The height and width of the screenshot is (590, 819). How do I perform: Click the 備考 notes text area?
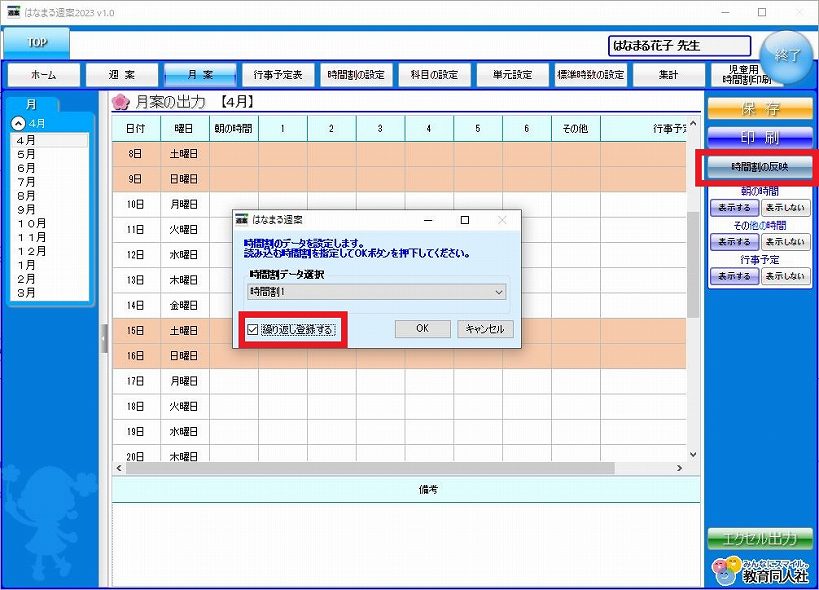pyautogui.click(x=406, y=545)
